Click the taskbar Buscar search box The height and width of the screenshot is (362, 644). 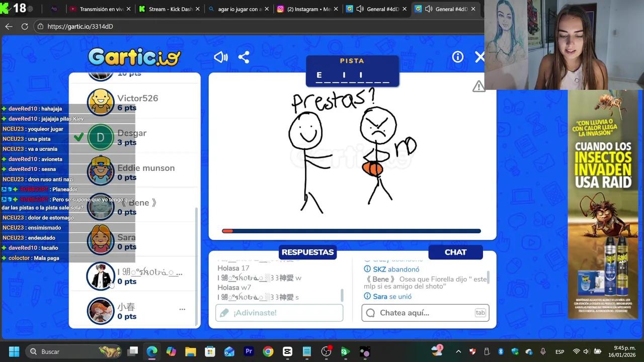click(x=74, y=351)
